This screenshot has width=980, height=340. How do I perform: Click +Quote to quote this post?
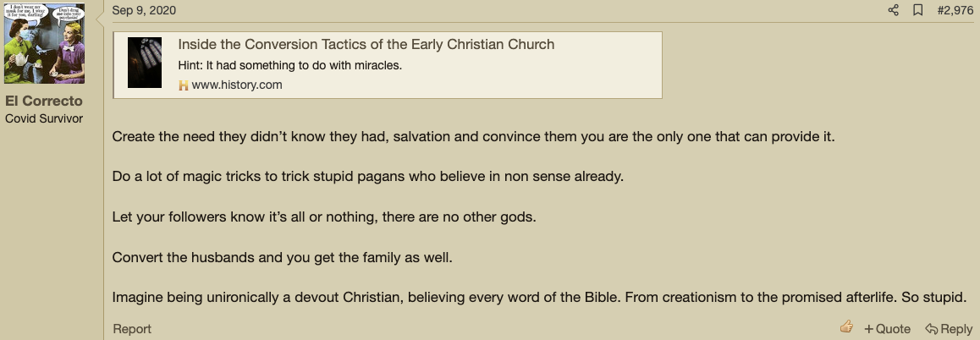pos(887,329)
